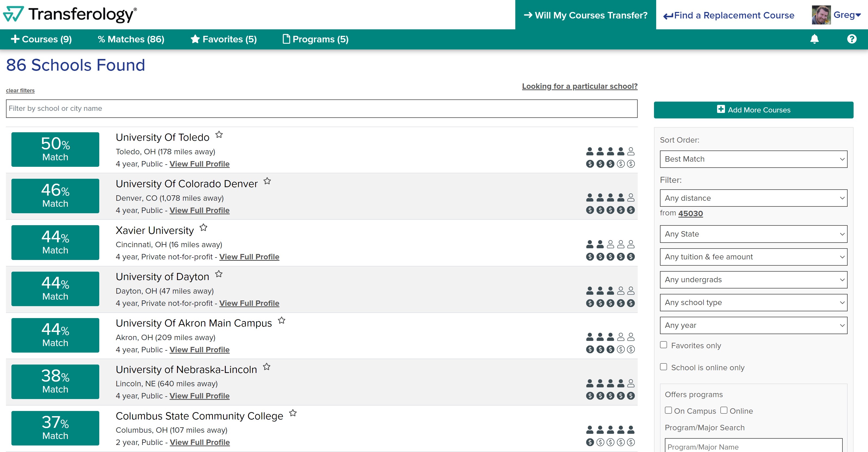868x452 pixels.
Task: Expand the Any school type dropdown
Action: [754, 303]
